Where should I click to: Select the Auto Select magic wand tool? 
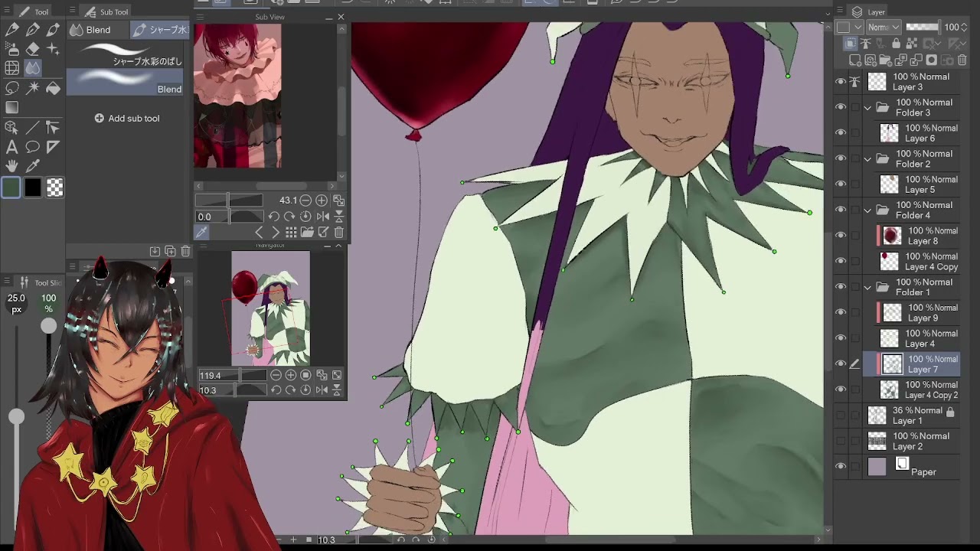point(33,88)
